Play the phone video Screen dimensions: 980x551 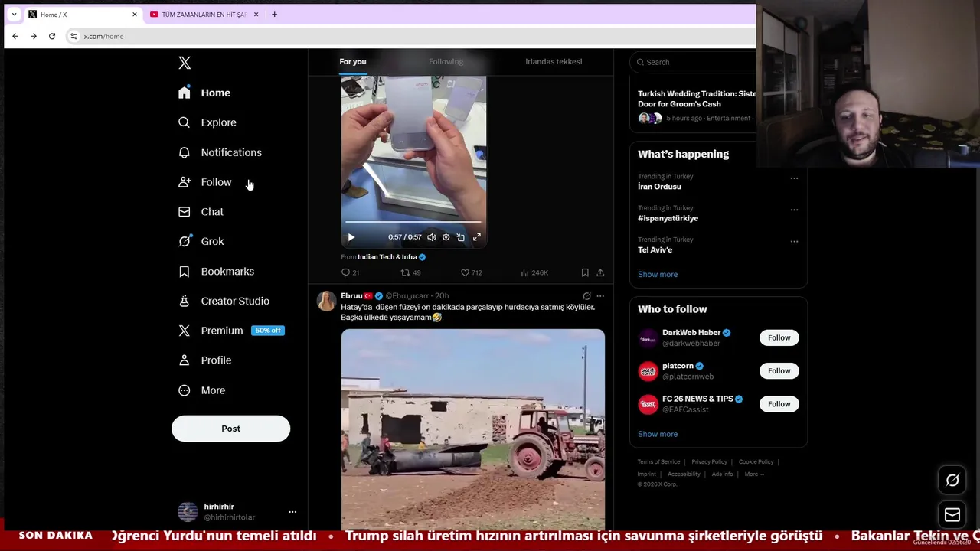tap(351, 237)
